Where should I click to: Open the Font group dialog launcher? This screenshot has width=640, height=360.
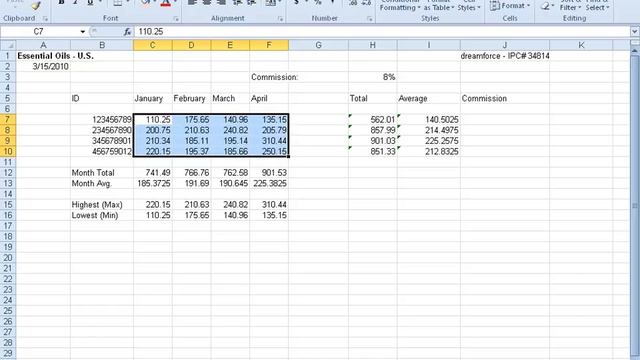click(x=176, y=19)
